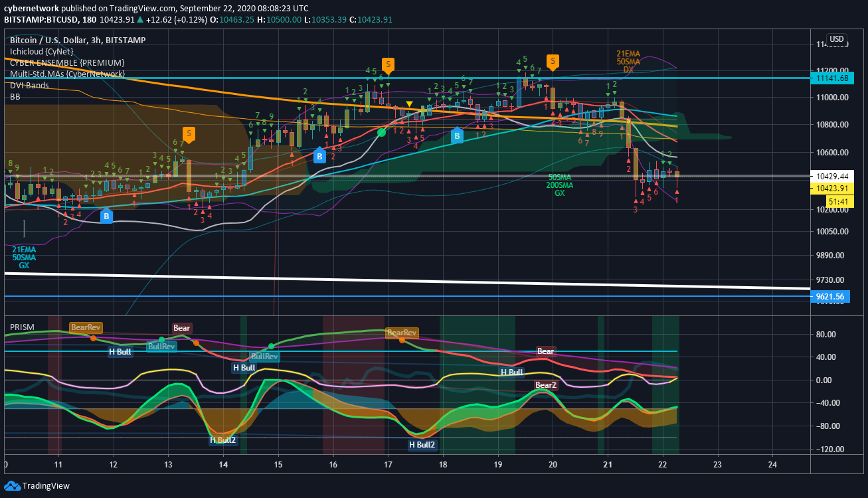Image resolution: width=868 pixels, height=498 pixels.
Task: Click the H Bull2 label near date 17
Action: (x=422, y=445)
